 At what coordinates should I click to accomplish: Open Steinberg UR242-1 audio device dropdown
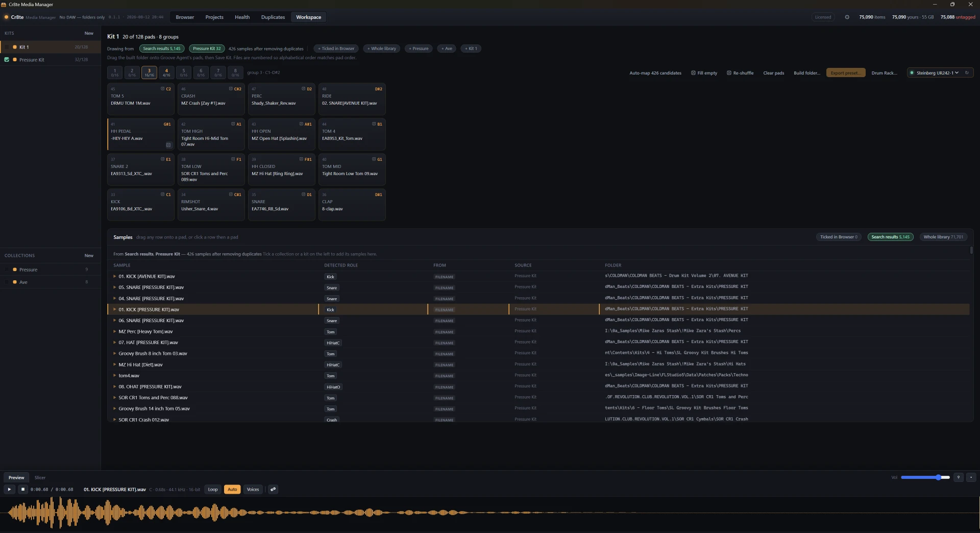pos(937,73)
